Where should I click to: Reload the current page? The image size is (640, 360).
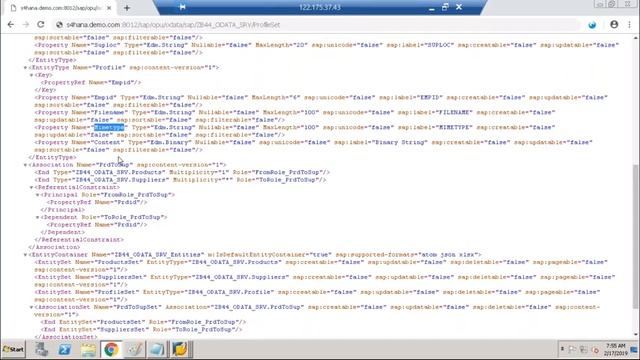click(41, 24)
